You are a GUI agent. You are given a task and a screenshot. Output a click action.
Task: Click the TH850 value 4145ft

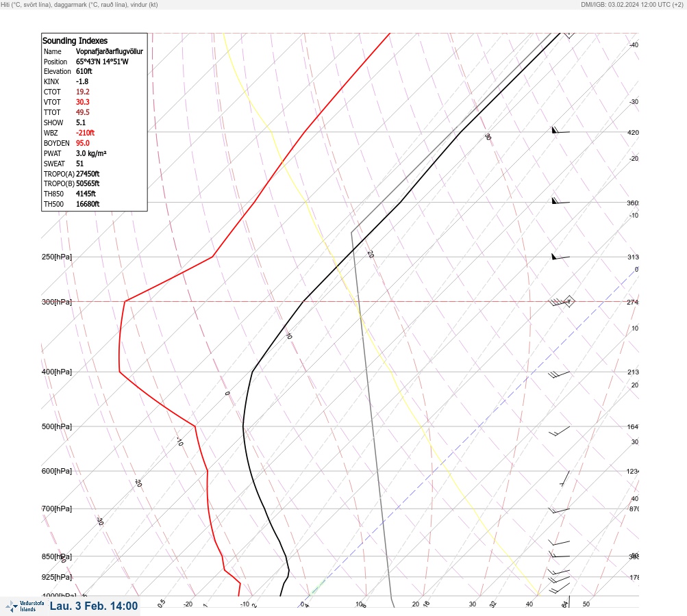pos(86,194)
